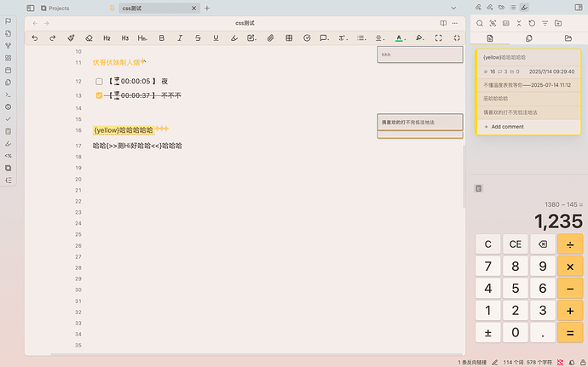
Task: Open the note's more options menu
Action: (x=455, y=23)
